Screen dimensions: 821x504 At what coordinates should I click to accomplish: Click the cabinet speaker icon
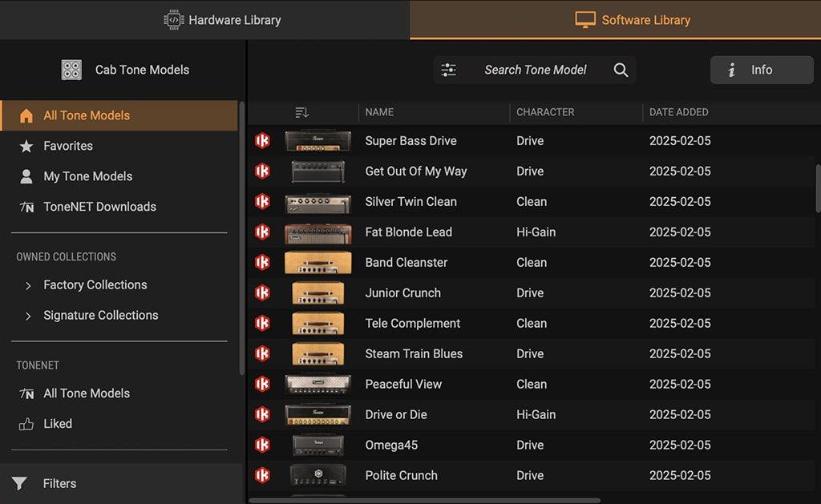tap(71, 70)
